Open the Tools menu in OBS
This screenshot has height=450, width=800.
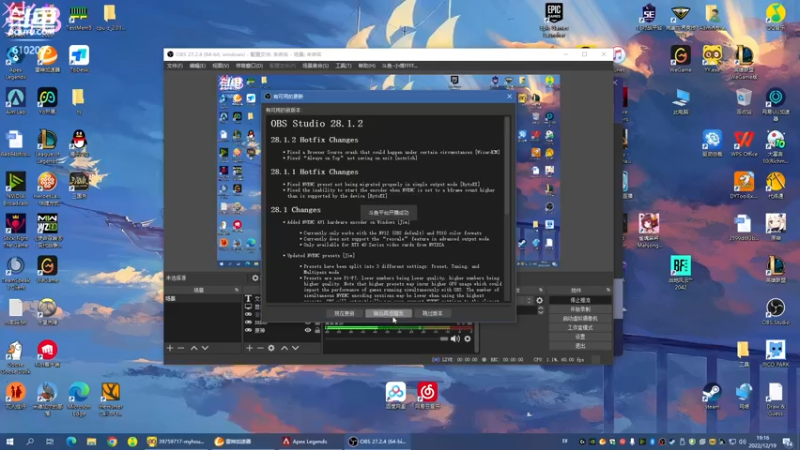point(343,66)
